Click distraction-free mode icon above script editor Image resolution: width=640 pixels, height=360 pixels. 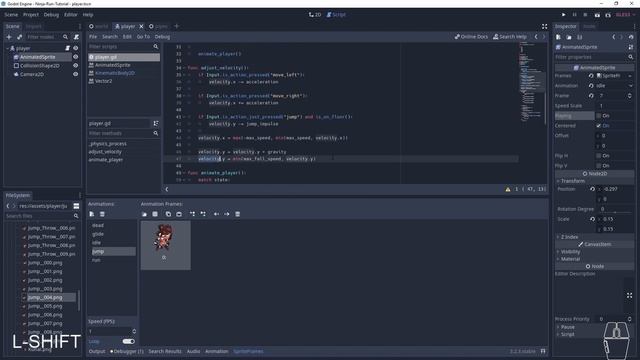point(544,27)
